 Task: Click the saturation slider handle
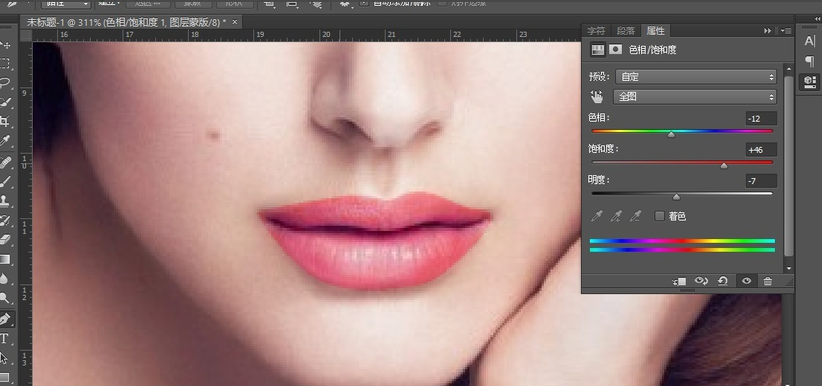(x=724, y=166)
